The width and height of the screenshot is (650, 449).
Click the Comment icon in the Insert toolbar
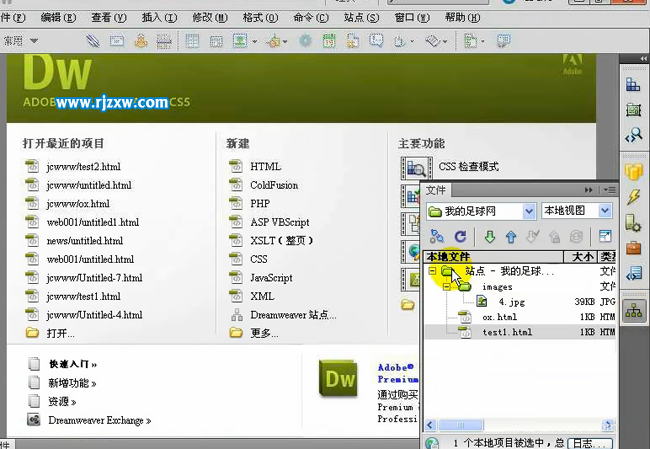(x=376, y=41)
